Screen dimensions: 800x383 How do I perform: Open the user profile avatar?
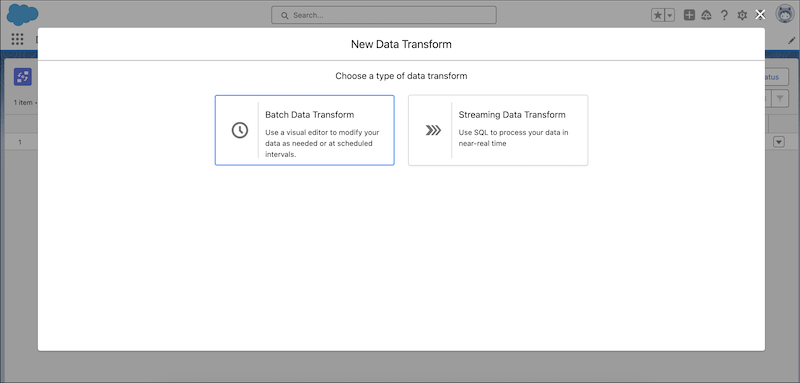coord(785,15)
